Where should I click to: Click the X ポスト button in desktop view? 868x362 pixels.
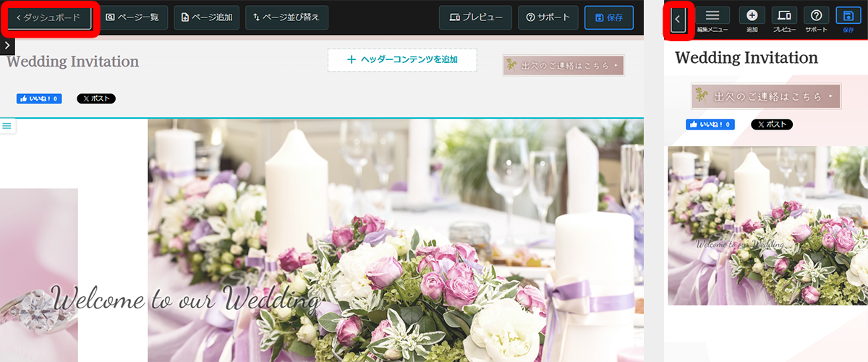[96, 98]
